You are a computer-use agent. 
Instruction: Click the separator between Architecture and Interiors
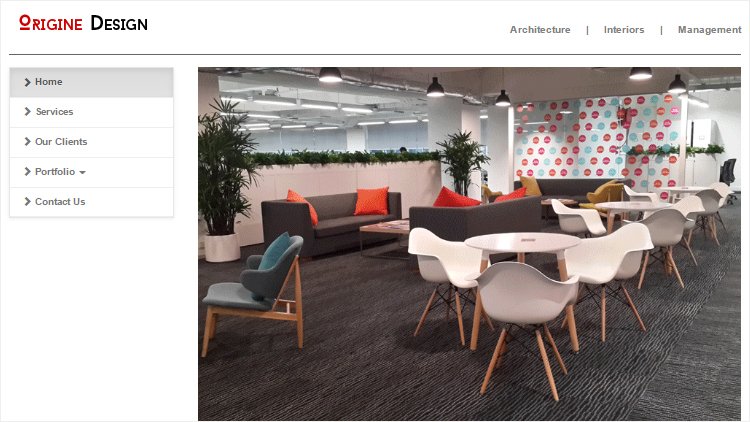[587, 30]
